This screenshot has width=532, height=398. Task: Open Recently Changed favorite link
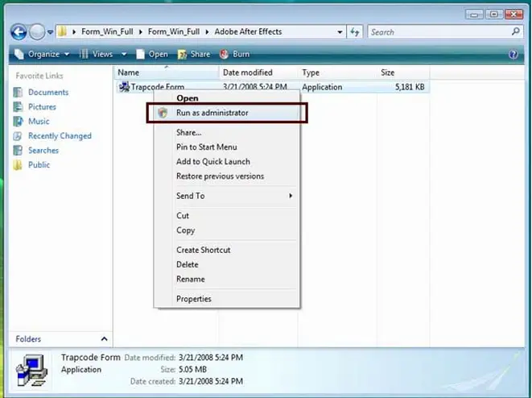tap(60, 136)
